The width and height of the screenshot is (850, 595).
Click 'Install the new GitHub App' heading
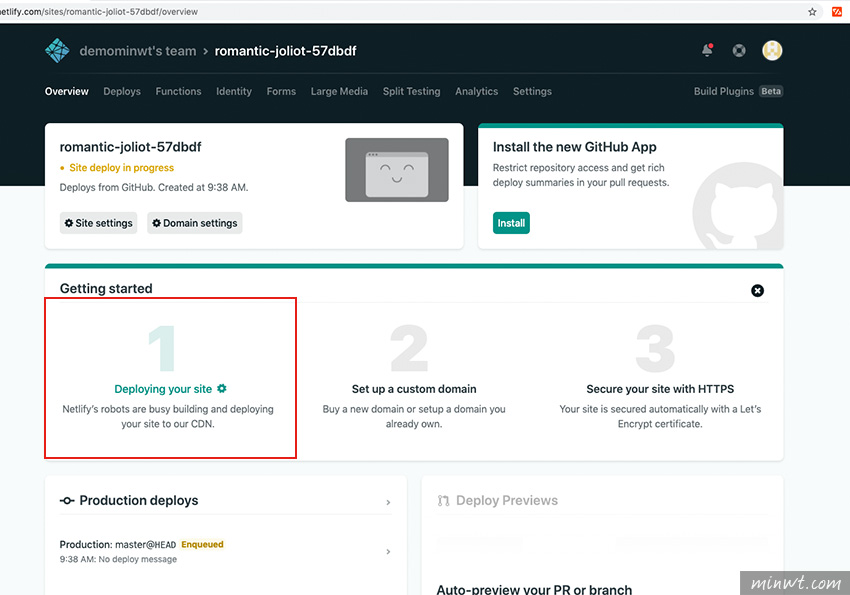tap(575, 147)
